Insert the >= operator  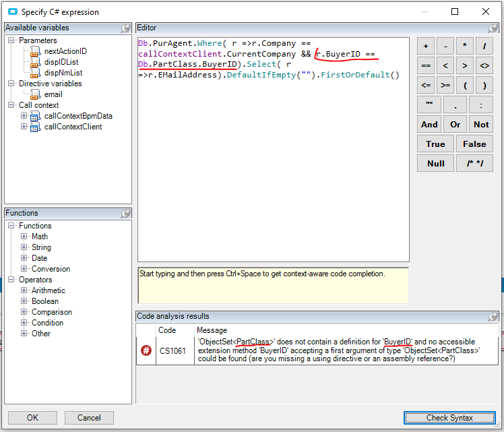(x=445, y=85)
